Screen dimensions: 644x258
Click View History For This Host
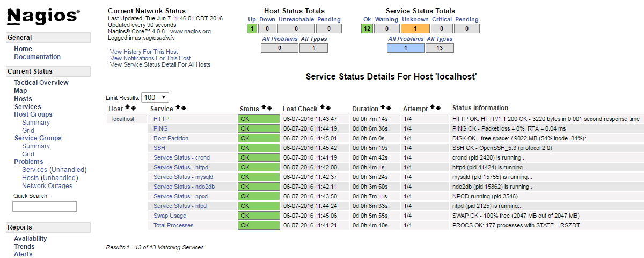click(x=144, y=52)
